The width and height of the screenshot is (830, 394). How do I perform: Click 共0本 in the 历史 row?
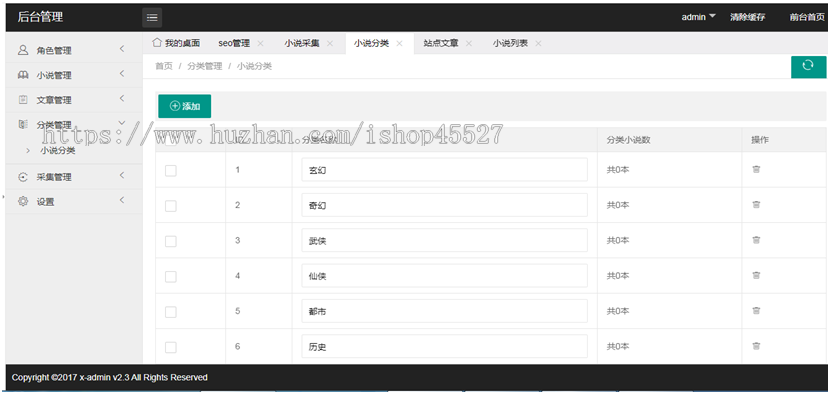618,346
